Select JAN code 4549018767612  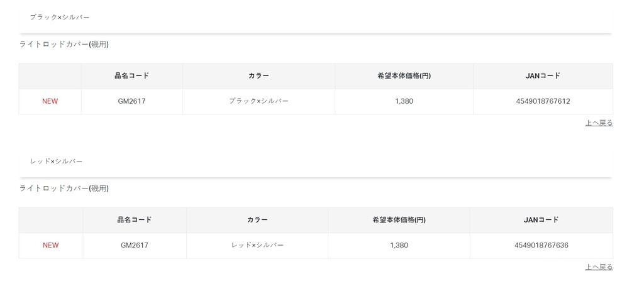point(543,101)
